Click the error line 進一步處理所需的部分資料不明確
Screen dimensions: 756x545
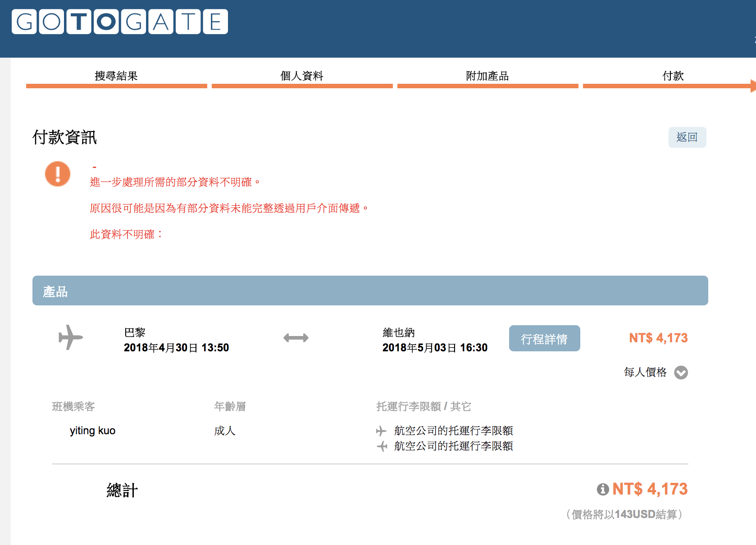click(175, 182)
